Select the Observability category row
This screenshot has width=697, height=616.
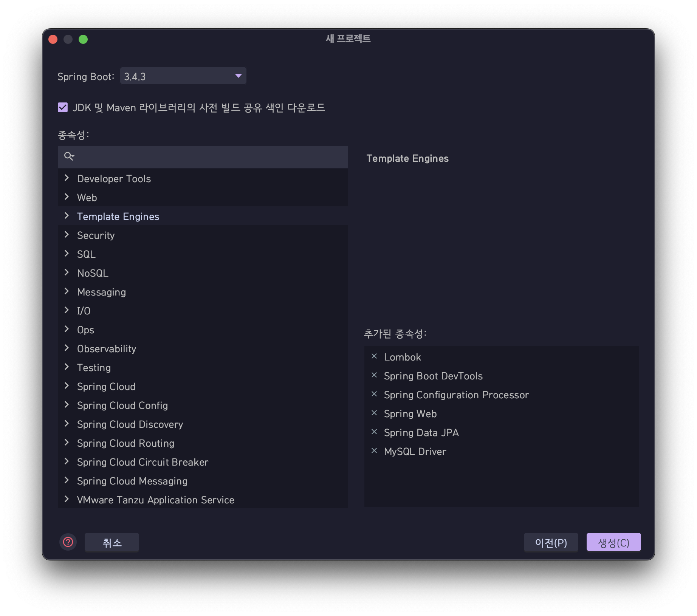[203, 348]
